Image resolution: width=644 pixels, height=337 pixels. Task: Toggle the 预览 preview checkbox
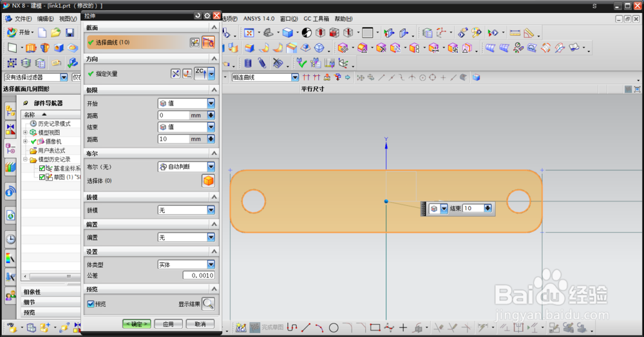pos(91,304)
